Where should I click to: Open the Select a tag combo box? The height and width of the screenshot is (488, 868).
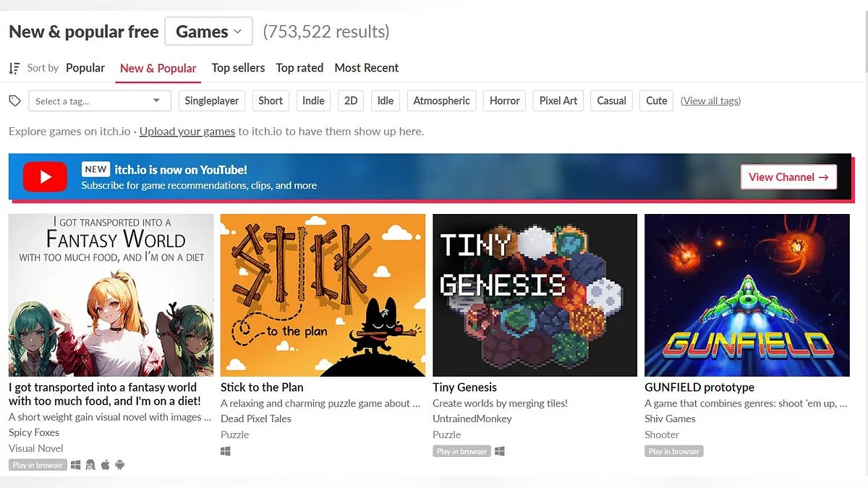[99, 100]
